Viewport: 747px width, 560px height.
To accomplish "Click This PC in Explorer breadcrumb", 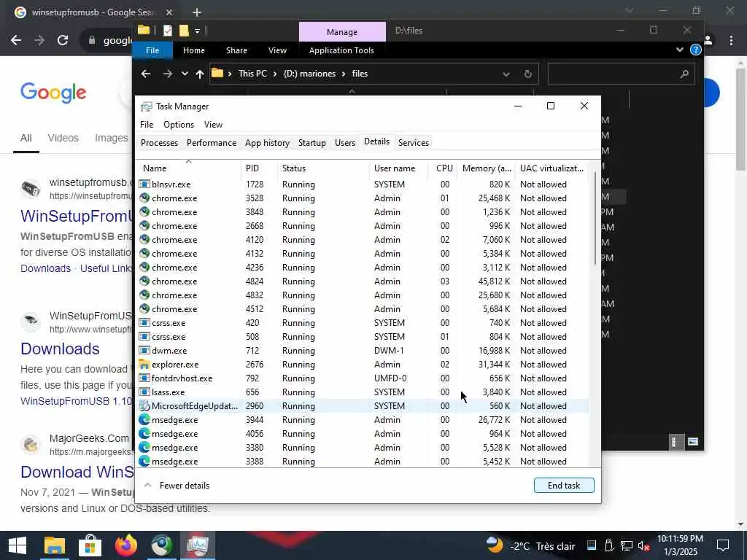I will click(252, 74).
